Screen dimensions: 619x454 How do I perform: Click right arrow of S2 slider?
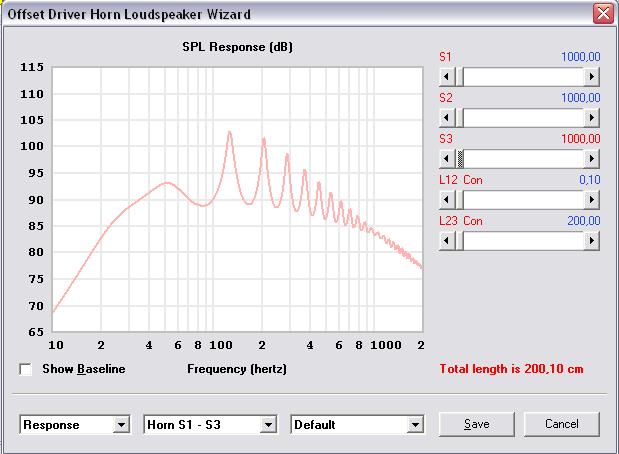tap(591, 118)
